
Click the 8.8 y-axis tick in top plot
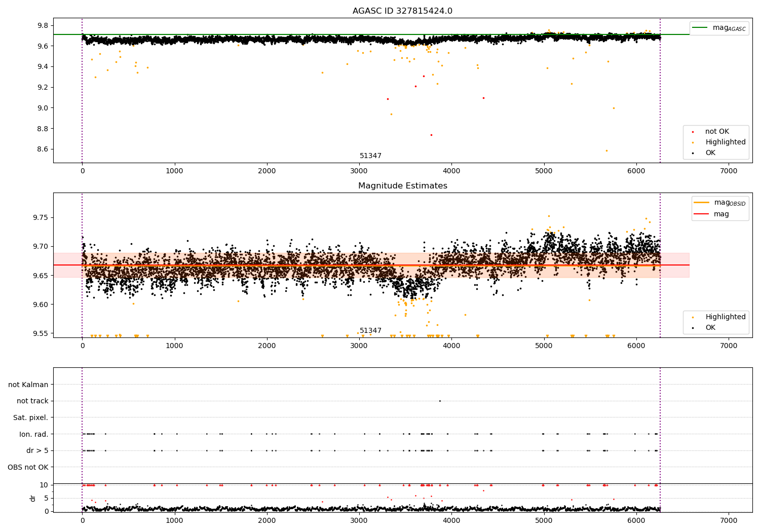(43, 129)
